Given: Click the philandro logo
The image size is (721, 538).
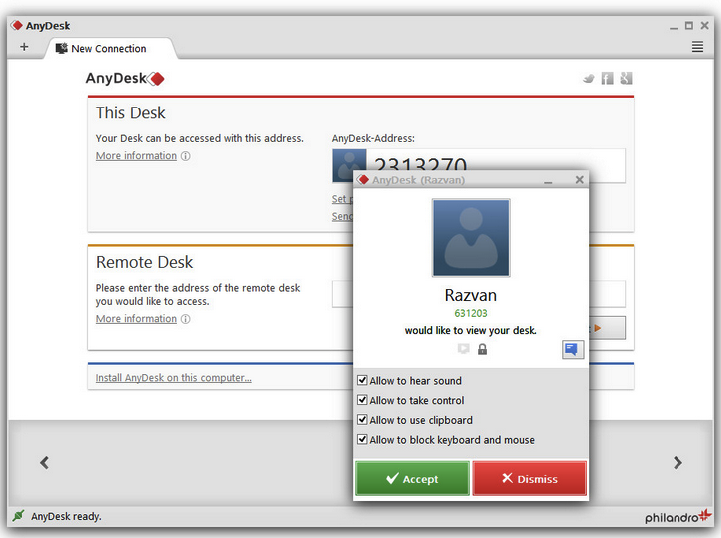Looking at the screenshot, I should coord(678,516).
